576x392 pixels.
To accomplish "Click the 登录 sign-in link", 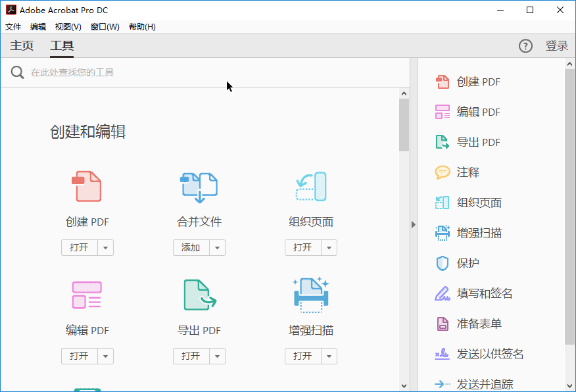I will (556, 45).
